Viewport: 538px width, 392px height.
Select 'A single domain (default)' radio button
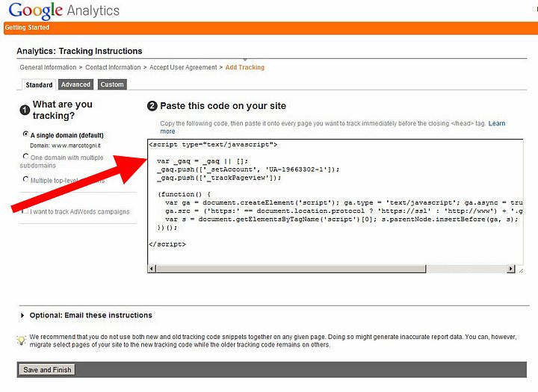click(25, 134)
